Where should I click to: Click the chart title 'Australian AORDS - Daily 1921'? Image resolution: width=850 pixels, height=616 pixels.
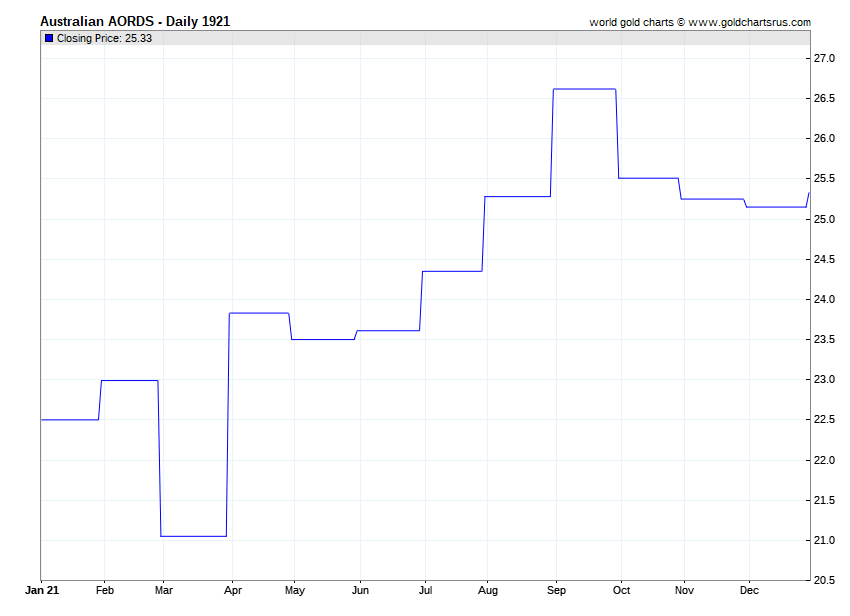click(x=135, y=22)
